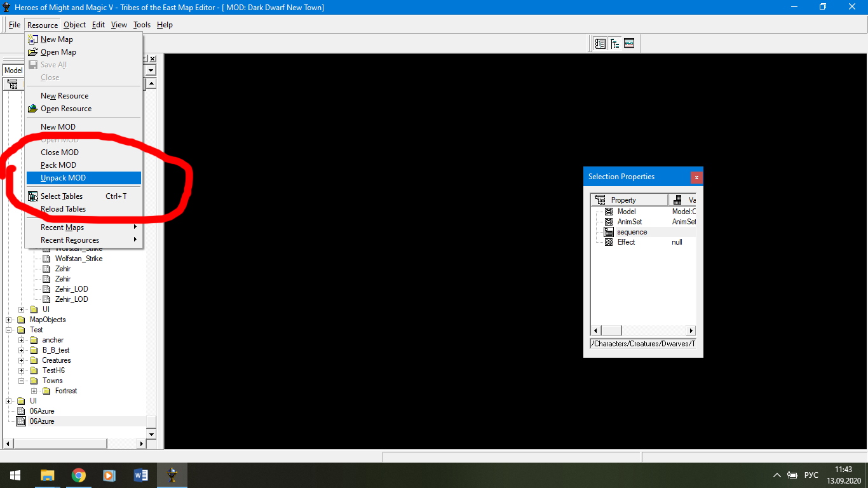Click the ancher folder icon
The height and width of the screenshot is (488, 868).
pos(34,340)
